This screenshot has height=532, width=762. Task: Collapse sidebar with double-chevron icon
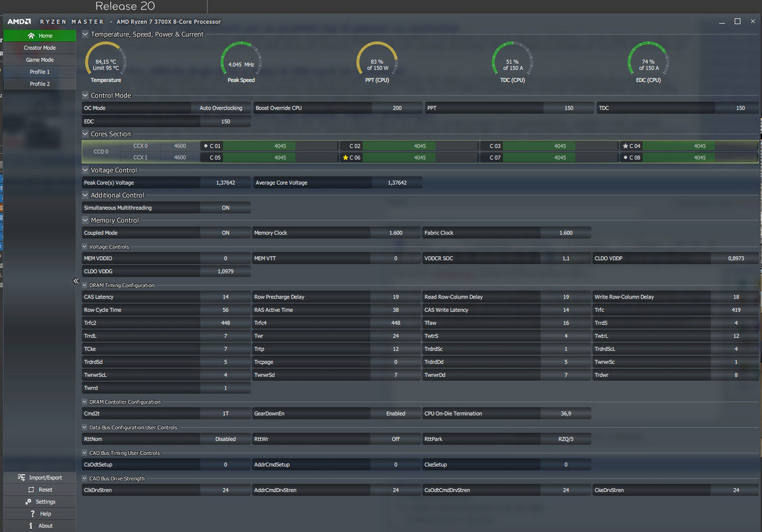click(76, 281)
